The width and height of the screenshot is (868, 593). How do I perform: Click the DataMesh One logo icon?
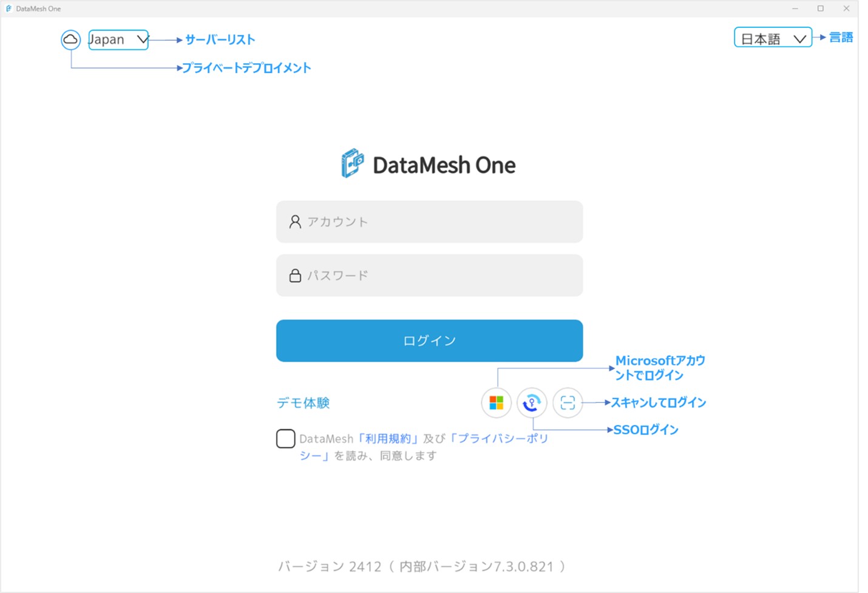click(353, 164)
